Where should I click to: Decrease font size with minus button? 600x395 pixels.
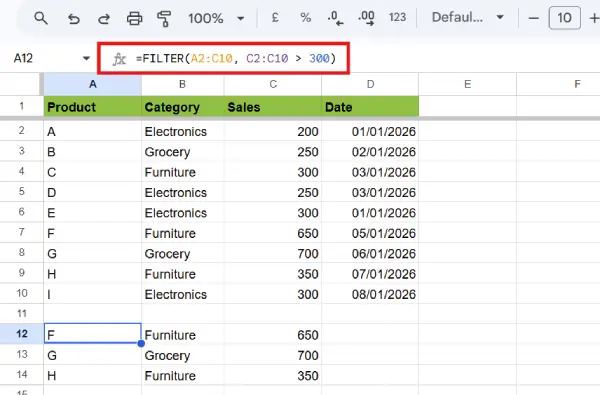[533, 18]
